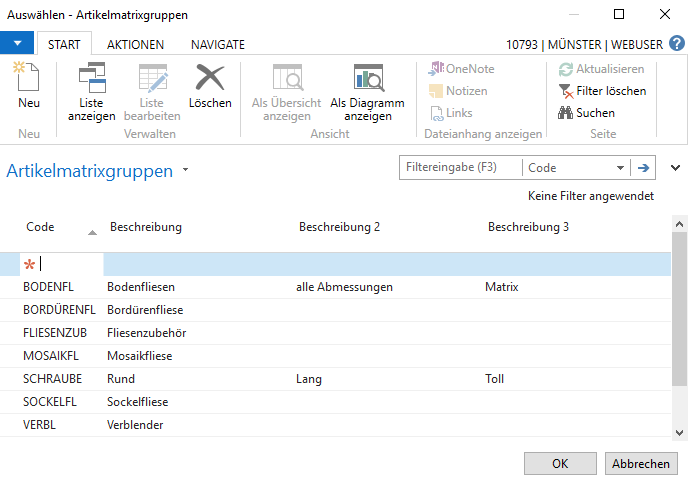Expand the Artikelmatrixgruppen title dropdown

tap(186, 171)
